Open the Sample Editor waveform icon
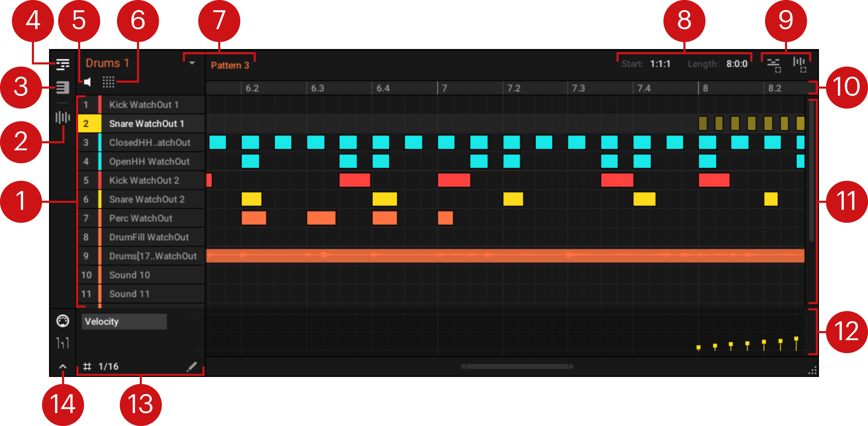868x426 pixels. click(63, 117)
